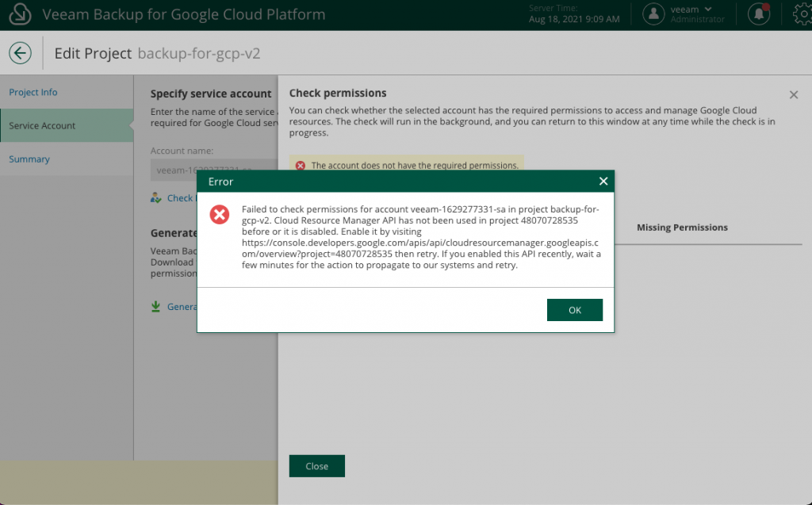Viewport: 812px width, 505px height.
Task: Select the Project Info step
Action: 33,92
